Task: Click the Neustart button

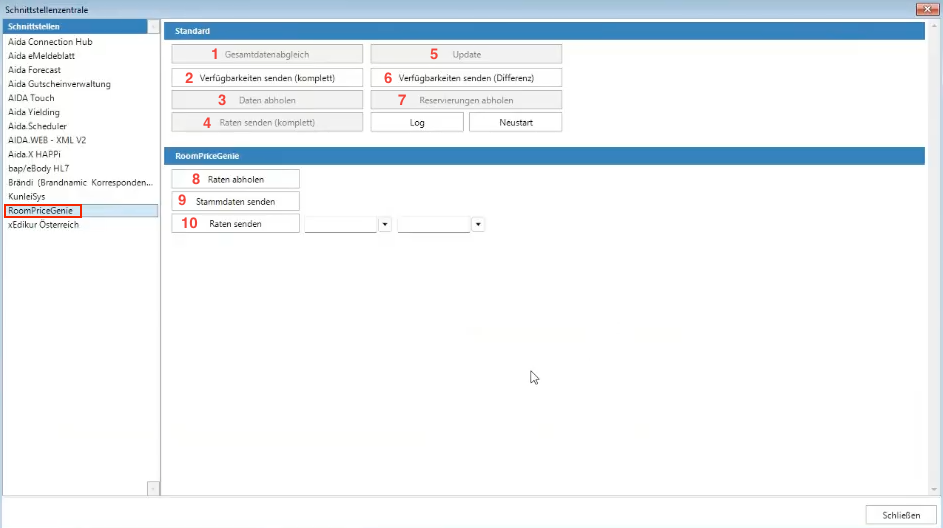Action: coord(515,122)
